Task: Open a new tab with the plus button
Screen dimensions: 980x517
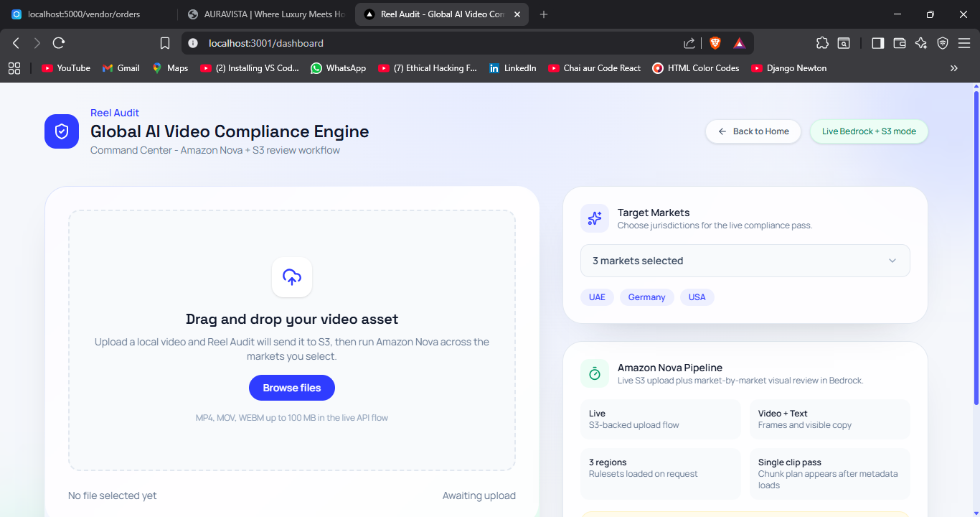Action: click(544, 14)
